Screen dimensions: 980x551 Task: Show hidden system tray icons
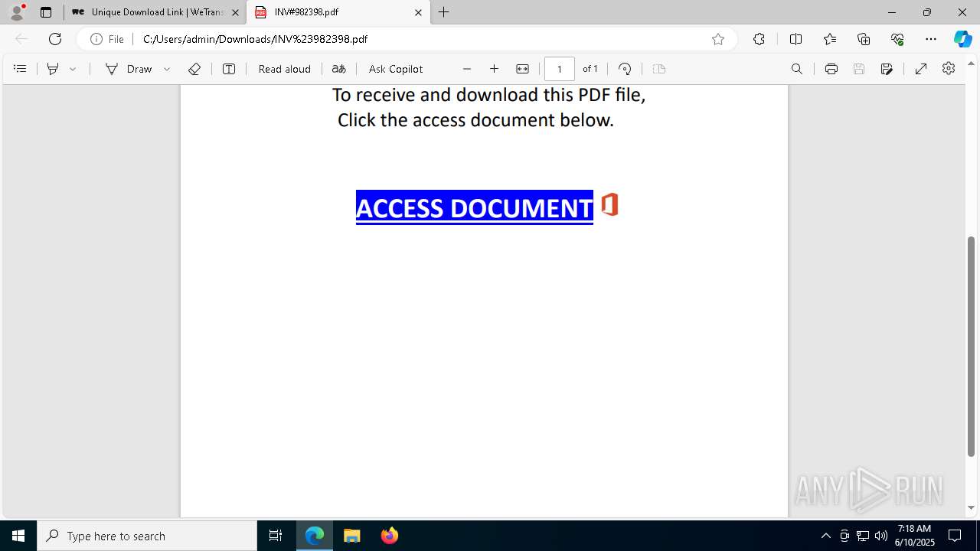tap(825, 536)
